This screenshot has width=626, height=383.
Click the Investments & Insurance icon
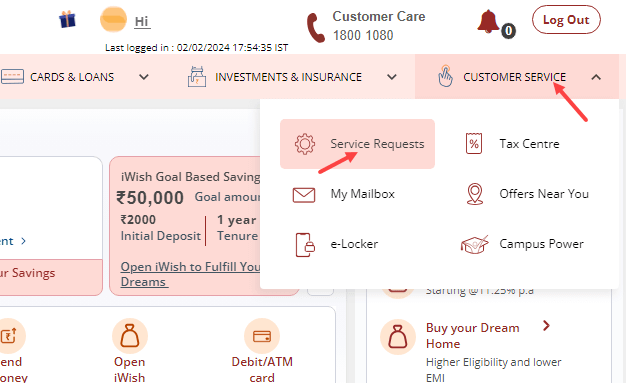click(197, 77)
